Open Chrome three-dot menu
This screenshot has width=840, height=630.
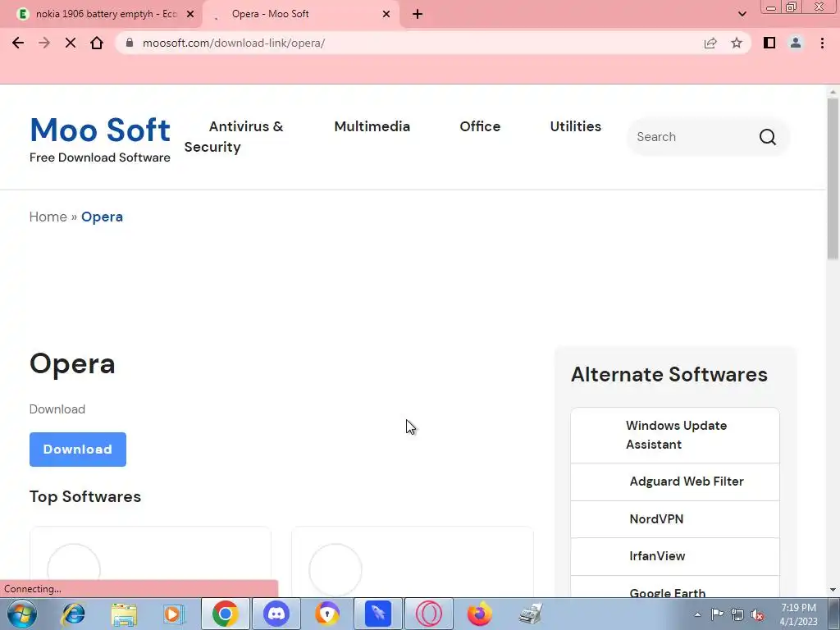click(822, 43)
